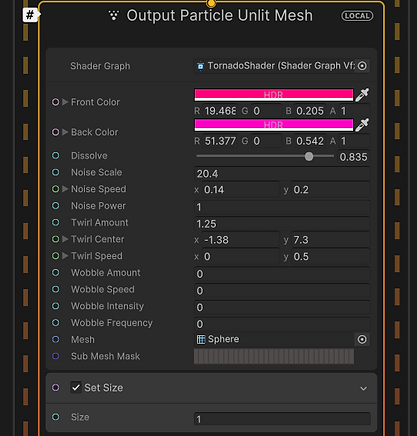Click the hash badge on the node
Image resolution: width=417 pixels, height=436 pixels.
click(30, 15)
